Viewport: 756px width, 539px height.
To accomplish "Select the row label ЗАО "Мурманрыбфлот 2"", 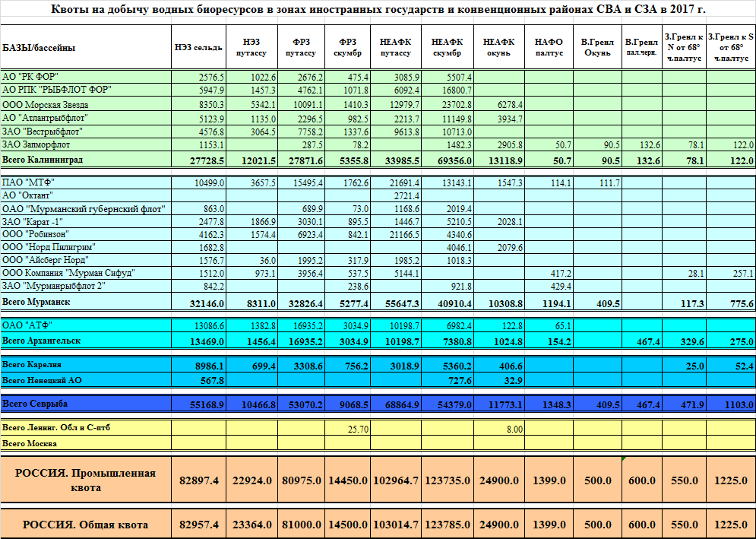I will click(x=86, y=286).
